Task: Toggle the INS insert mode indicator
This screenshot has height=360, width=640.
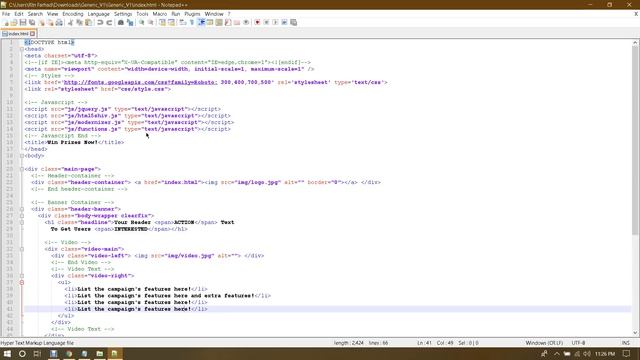Action: [626, 343]
